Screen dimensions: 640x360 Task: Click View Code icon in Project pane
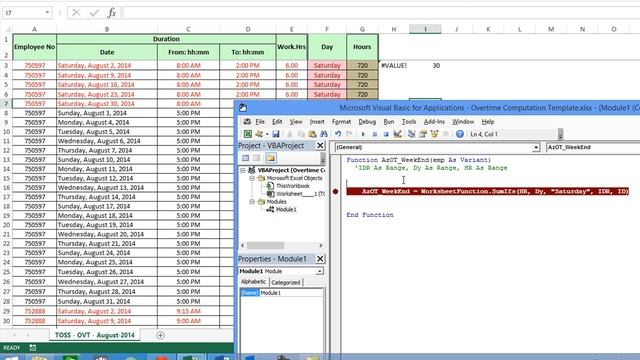point(245,158)
